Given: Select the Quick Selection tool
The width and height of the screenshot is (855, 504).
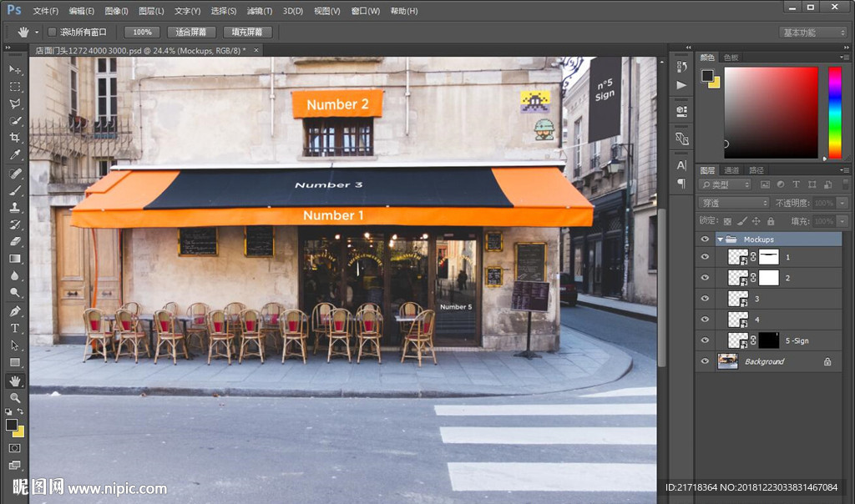Looking at the screenshot, I should click(x=15, y=120).
